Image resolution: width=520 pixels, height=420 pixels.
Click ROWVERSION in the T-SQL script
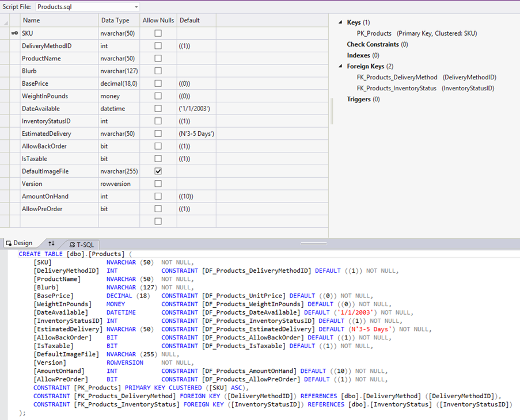pyautogui.click(x=125, y=362)
